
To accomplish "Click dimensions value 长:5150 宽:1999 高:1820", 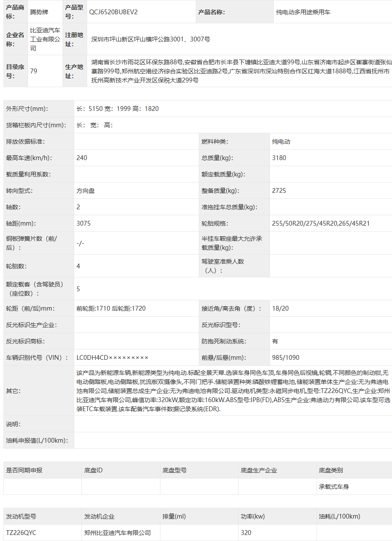I will [117, 109].
